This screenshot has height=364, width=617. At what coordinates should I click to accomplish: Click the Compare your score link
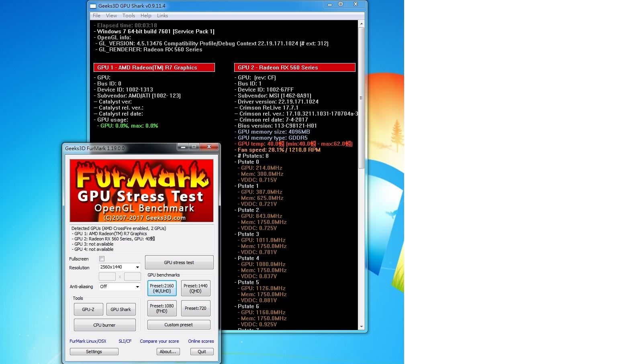click(x=159, y=341)
